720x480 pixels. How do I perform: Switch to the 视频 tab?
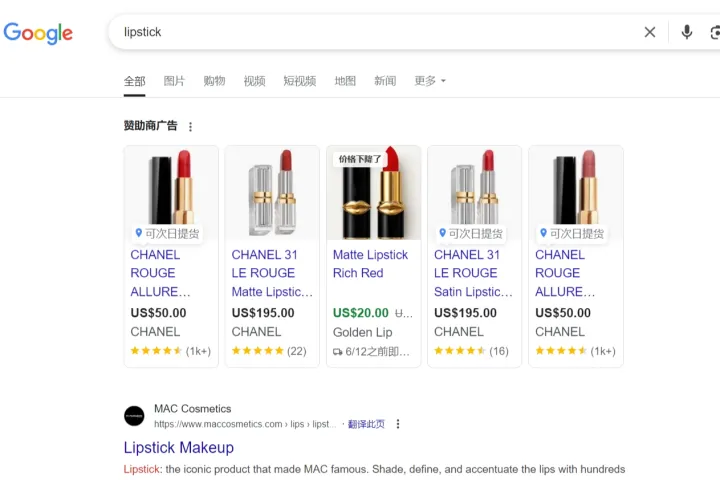(254, 81)
